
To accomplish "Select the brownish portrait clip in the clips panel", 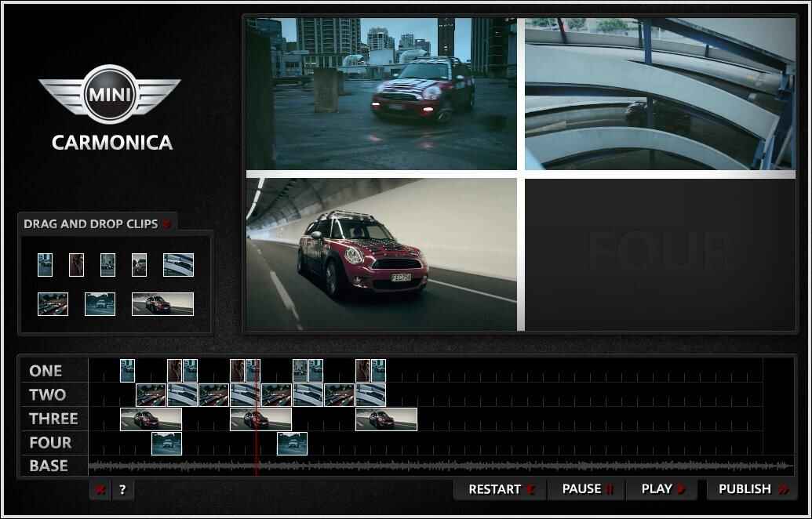I will (76, 265).
